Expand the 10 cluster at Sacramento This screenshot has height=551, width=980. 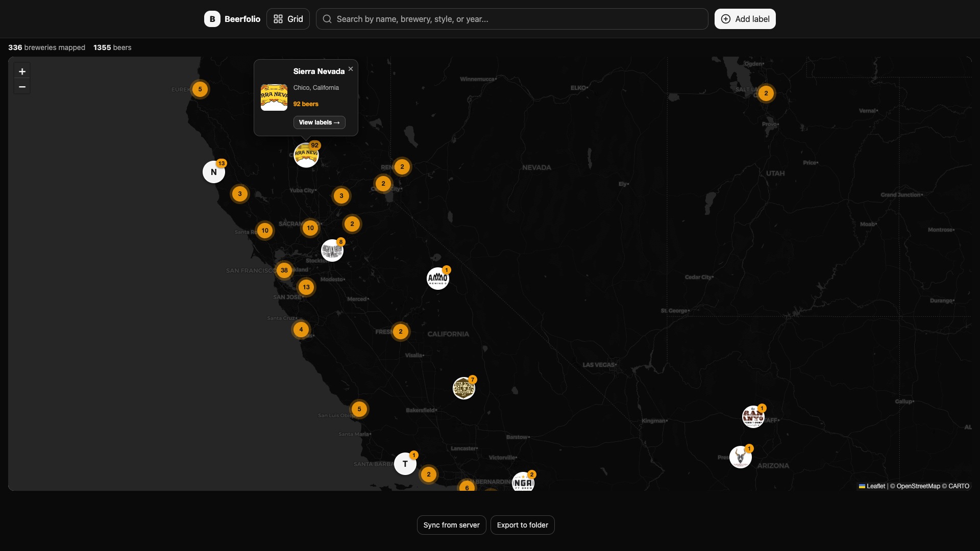pos(310,228)
